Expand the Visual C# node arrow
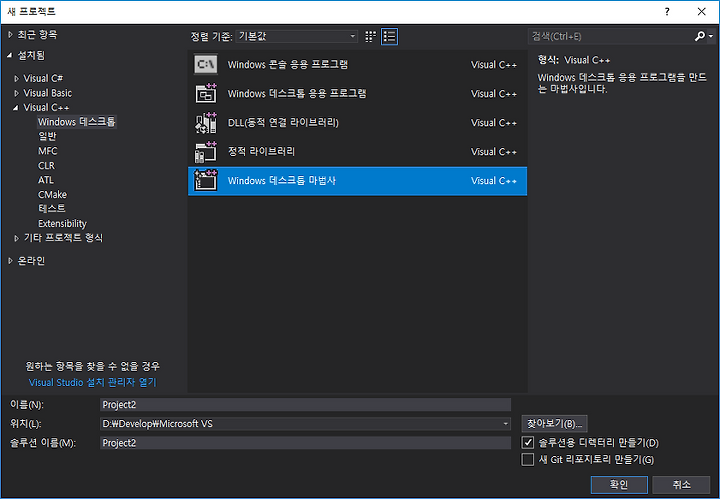720x499 pixels. click(17, 78)
